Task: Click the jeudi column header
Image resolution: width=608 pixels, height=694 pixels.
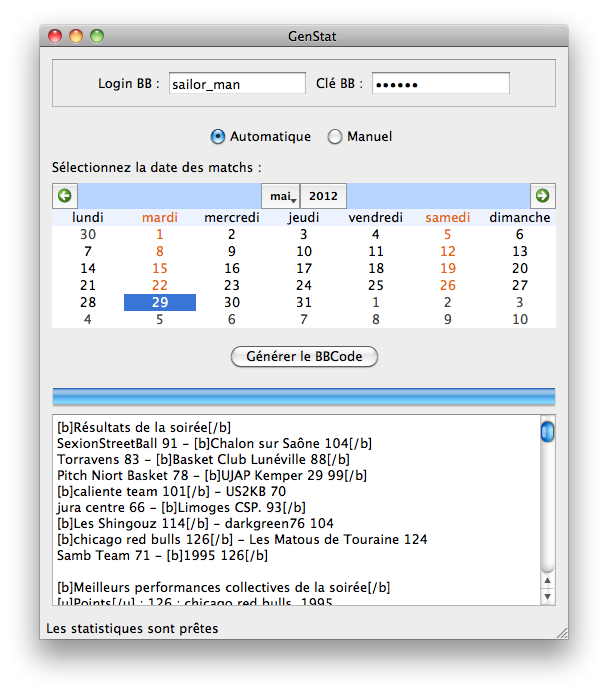Action: pyautogui.click(x=304, y=217)
